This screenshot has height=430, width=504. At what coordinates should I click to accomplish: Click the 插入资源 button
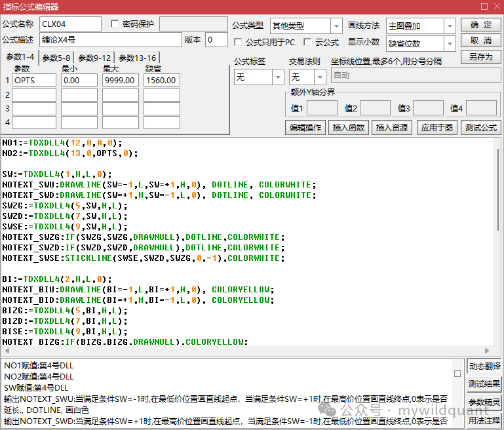coord(392,128)
